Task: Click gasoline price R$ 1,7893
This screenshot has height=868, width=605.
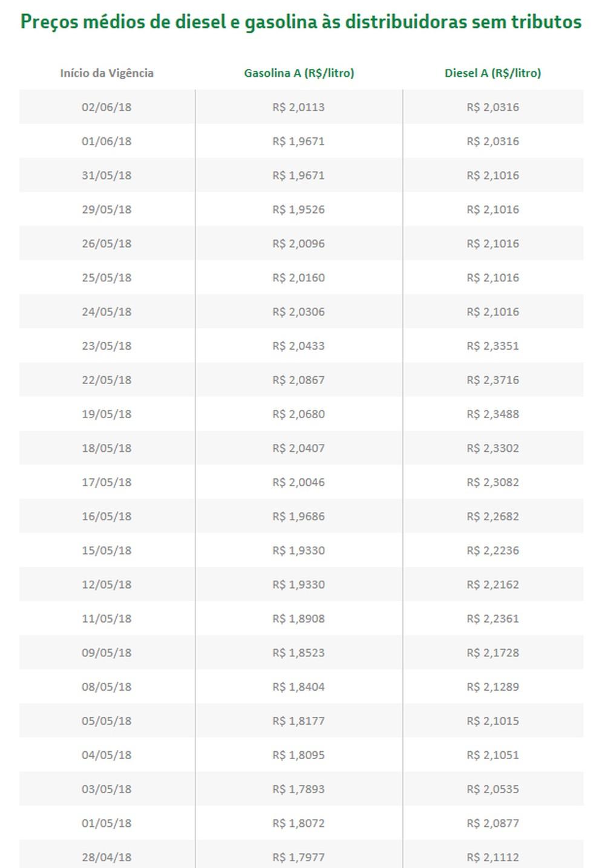Action: tap(299, 789)
